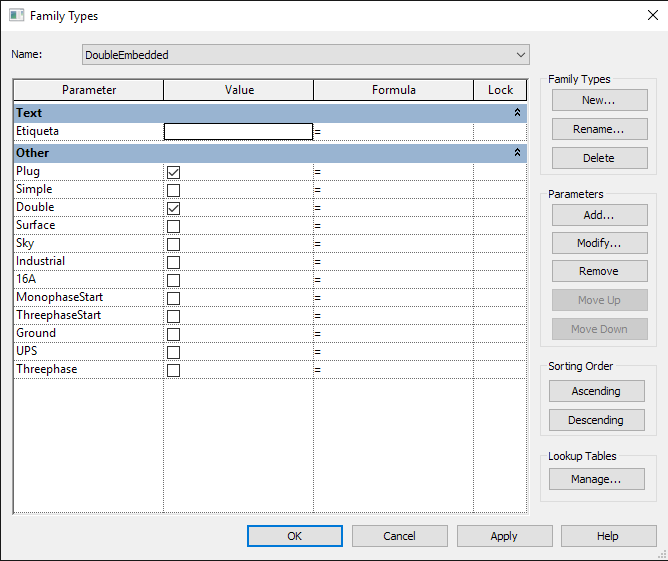The height and width of the screenshot is (561, 668).
Task: Open Manage lookup tables
Action: pyautogui.click(x=596, y=479)
